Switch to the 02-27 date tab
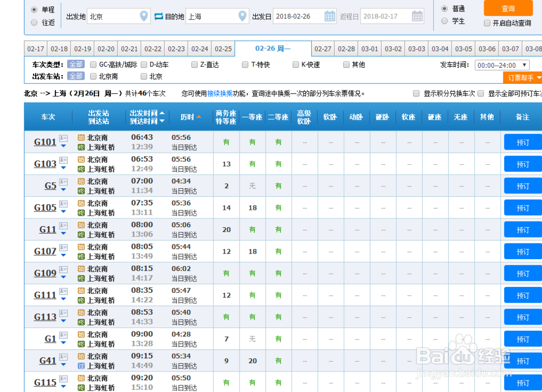Viewport: 542px width, 392px height. [322, 48]
